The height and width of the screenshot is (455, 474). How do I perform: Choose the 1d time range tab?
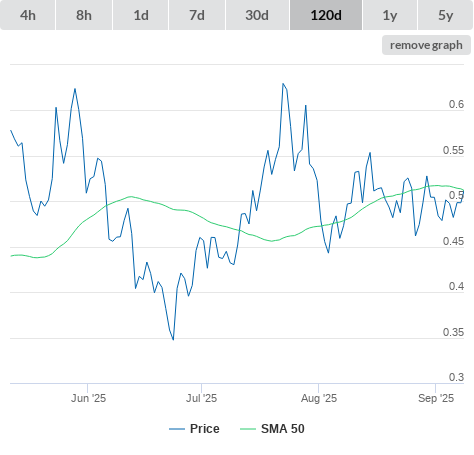141,15
